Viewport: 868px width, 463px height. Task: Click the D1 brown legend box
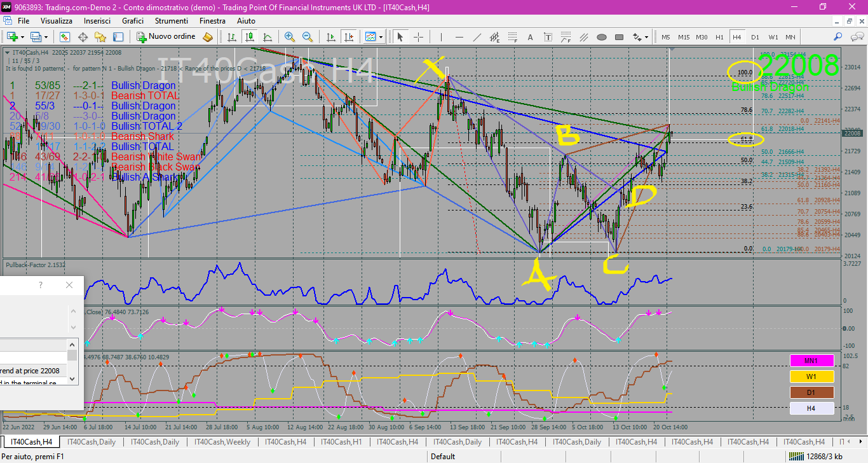click(x=811, y=392)
